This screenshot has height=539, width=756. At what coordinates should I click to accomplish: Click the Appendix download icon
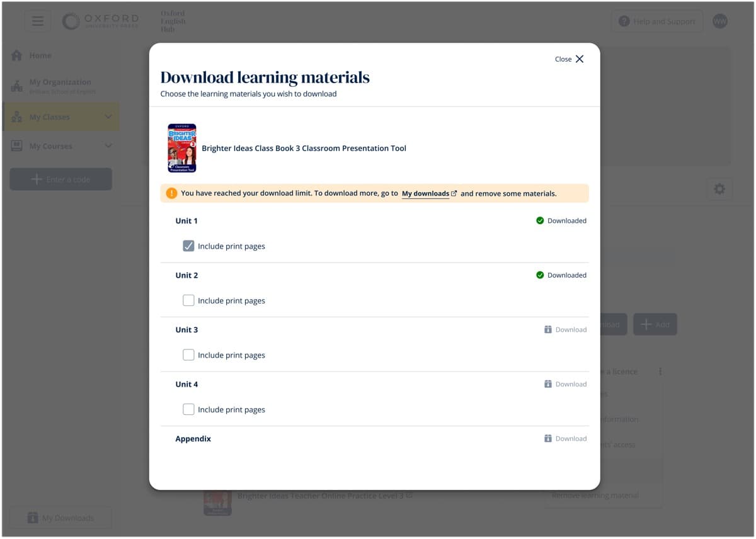tap(548, 438)
